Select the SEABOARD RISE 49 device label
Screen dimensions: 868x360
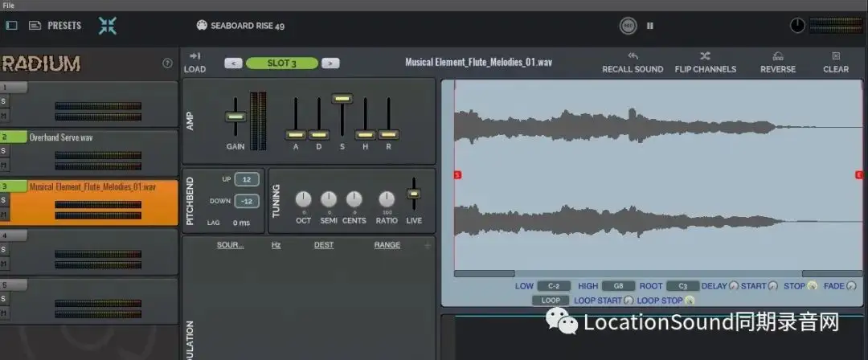(248, 26)
